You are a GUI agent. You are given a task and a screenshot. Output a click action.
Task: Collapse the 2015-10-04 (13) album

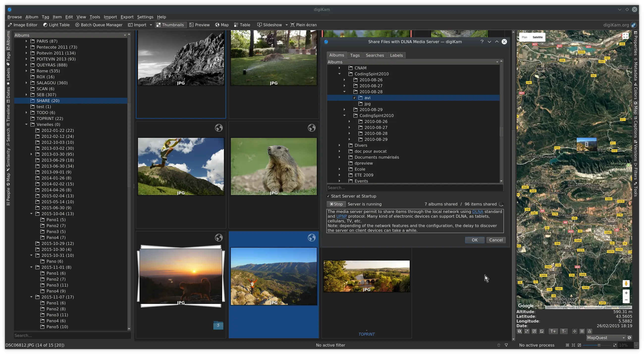[x=31, y=214]
